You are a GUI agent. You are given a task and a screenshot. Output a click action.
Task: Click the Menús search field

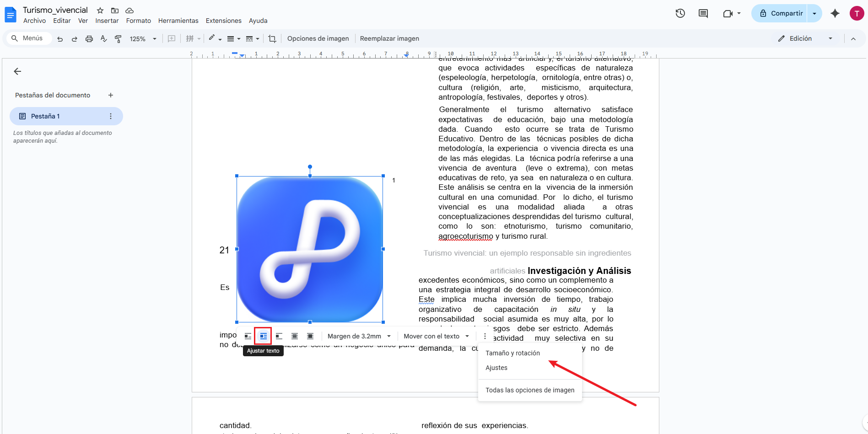(x=32, y=38)
